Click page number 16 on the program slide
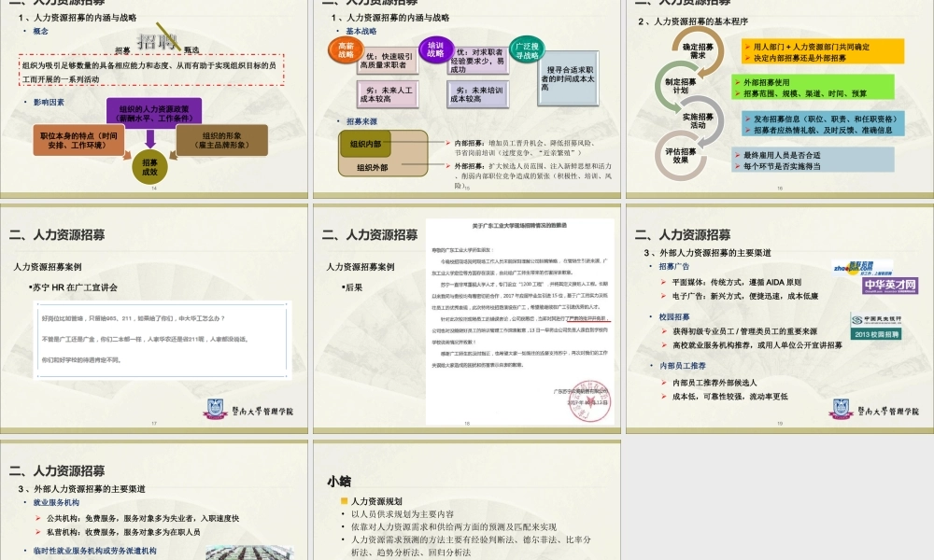The height and width of the screenshot is (560, 934). click(x=779, y=187)
